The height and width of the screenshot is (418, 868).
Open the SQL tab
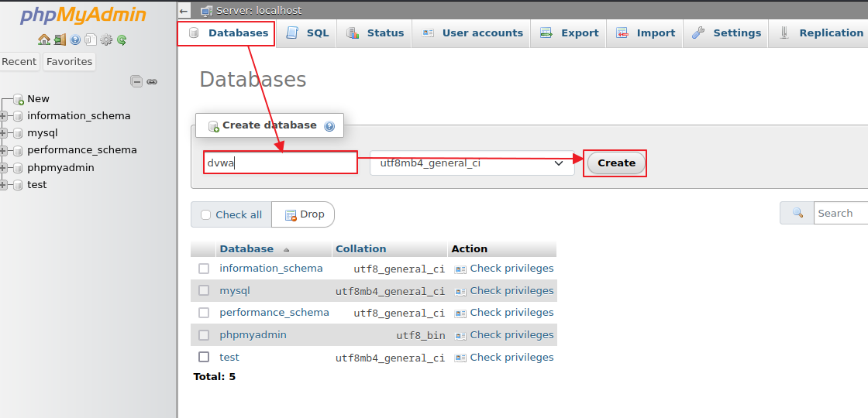point(307,33)
